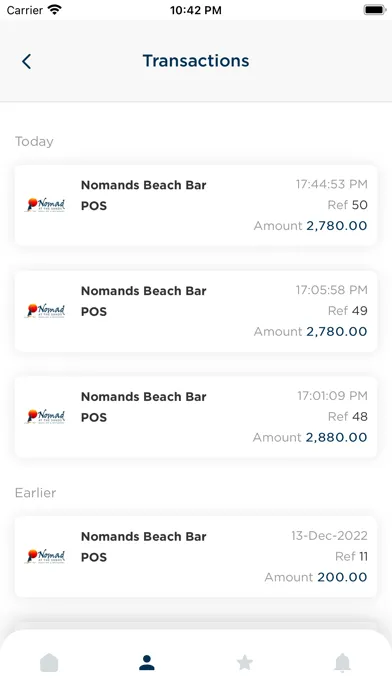Tap Nomad logo on Ref 48 transaction
The width and height of the screenshot is (392, 696).
pyautogui.click(x=46, y=416)
